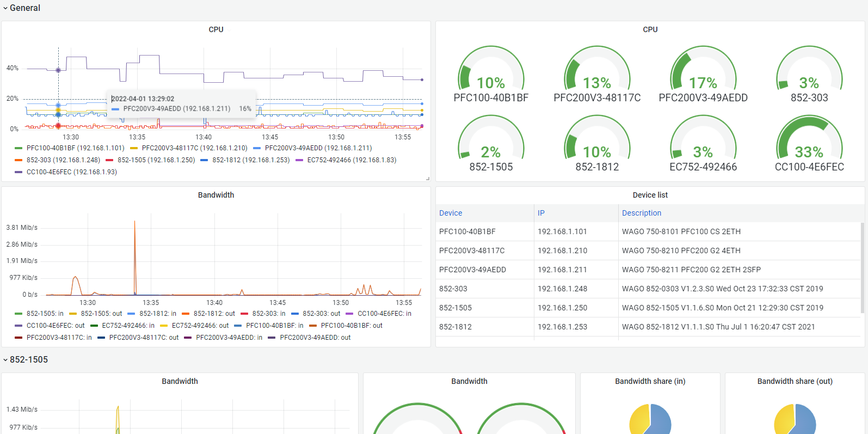This screenshot has height=434, width=868.
Task: Toggle 'CC100-4E6FEC: in' bandwidth legend item
Action: (379, 314)
